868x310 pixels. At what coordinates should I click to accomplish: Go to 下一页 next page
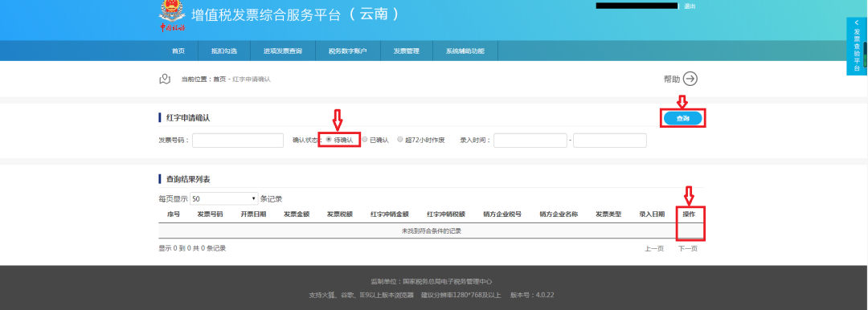(688, 249)
